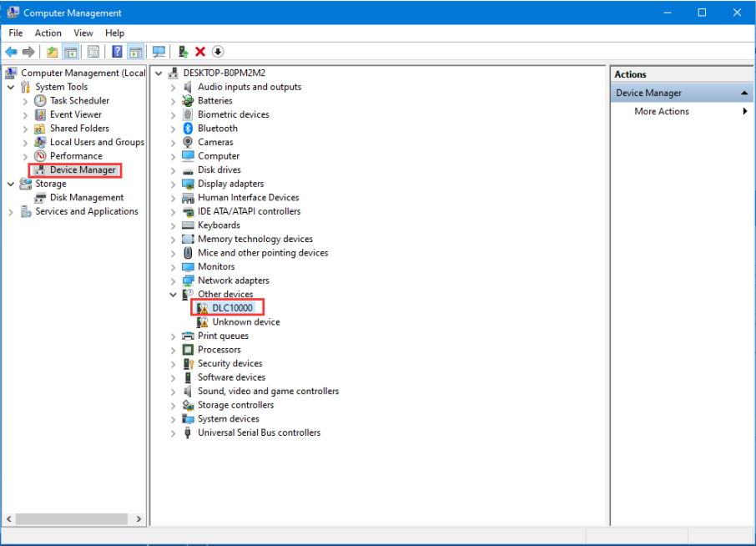Expand the Shared Folders node

click(25, 129)
